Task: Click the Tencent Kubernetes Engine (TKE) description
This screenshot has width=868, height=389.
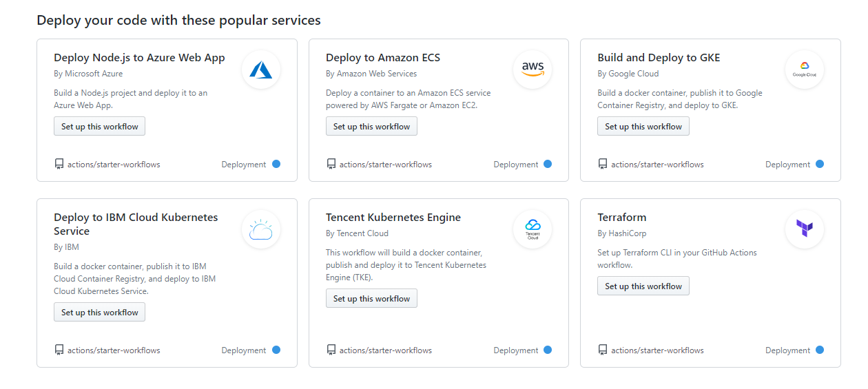Action: pyautogui.click(x=406, y=265)
